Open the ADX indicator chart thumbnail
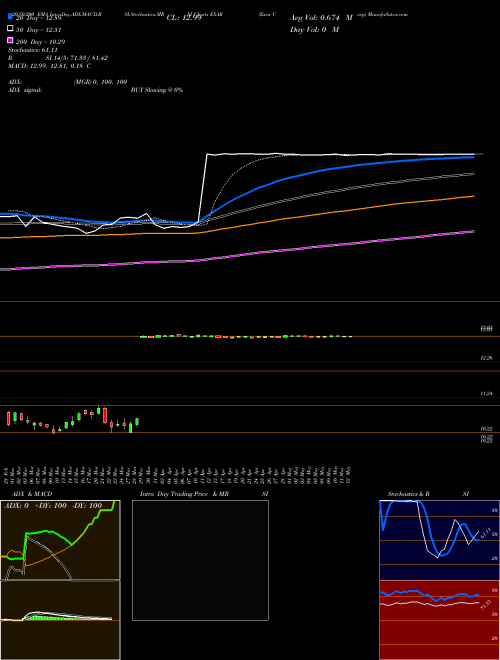 coord(60,540)
